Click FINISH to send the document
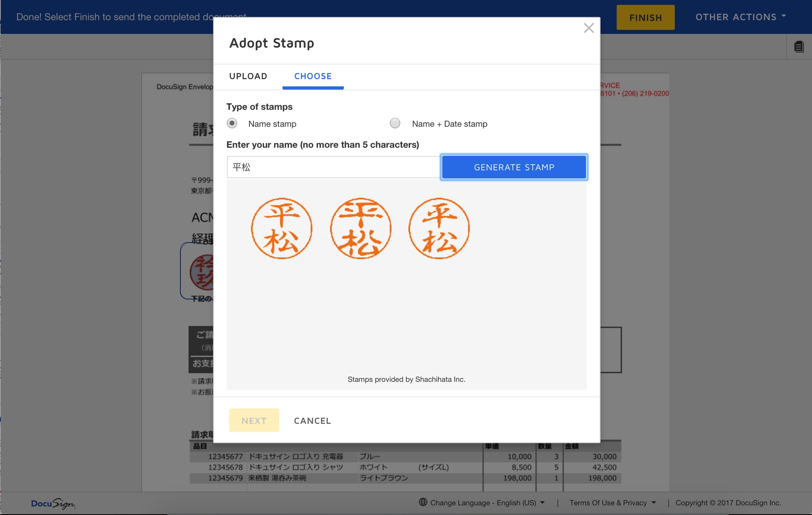Screen dimensions: 812x515 pos(645,17)
